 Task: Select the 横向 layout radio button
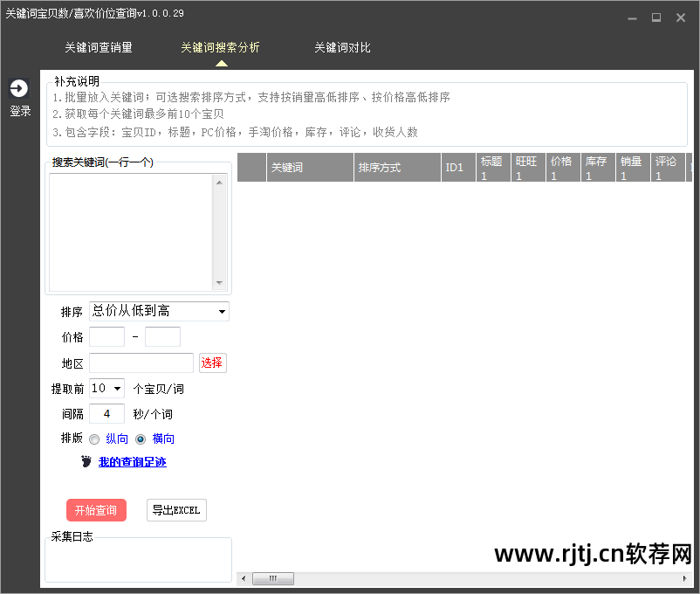(140, 439)
